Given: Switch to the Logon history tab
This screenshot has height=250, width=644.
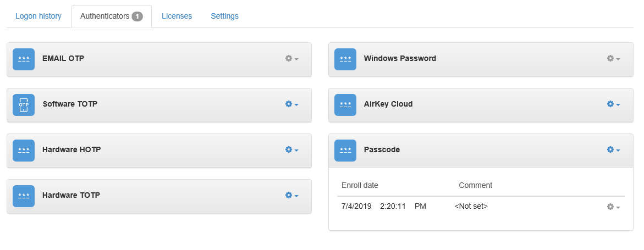Looking at the screenshot, I should point(38,16).
